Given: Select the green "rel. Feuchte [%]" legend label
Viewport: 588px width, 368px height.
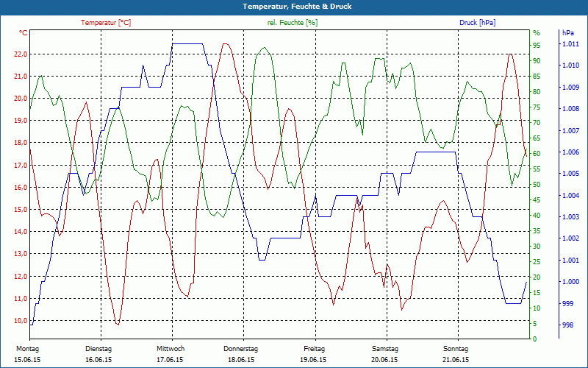Looking at the screenshot, I should pyautogui.click(x=292, y=23).
